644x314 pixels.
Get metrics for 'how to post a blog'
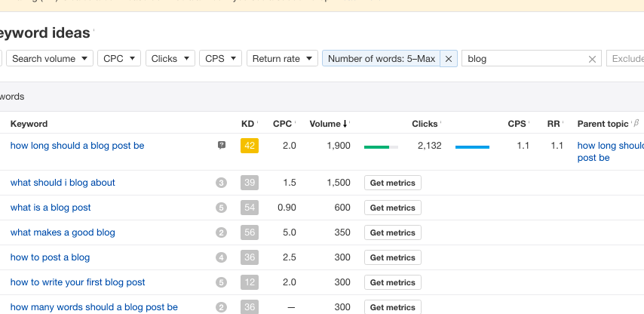click(393, 257)
